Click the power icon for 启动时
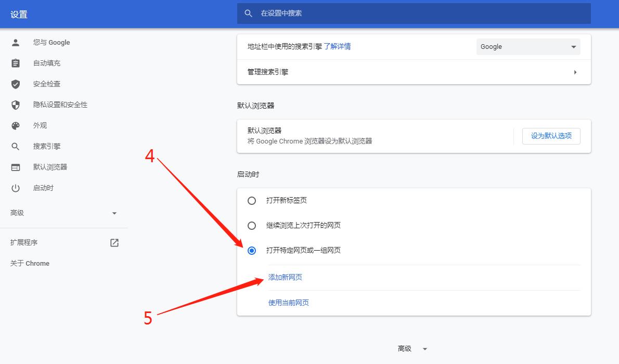 (x=16, y=188)
